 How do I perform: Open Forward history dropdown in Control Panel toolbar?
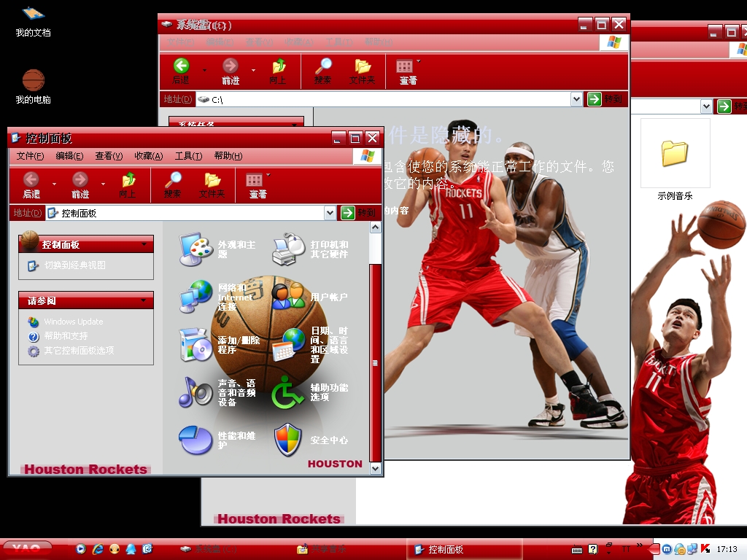point(103,184)
